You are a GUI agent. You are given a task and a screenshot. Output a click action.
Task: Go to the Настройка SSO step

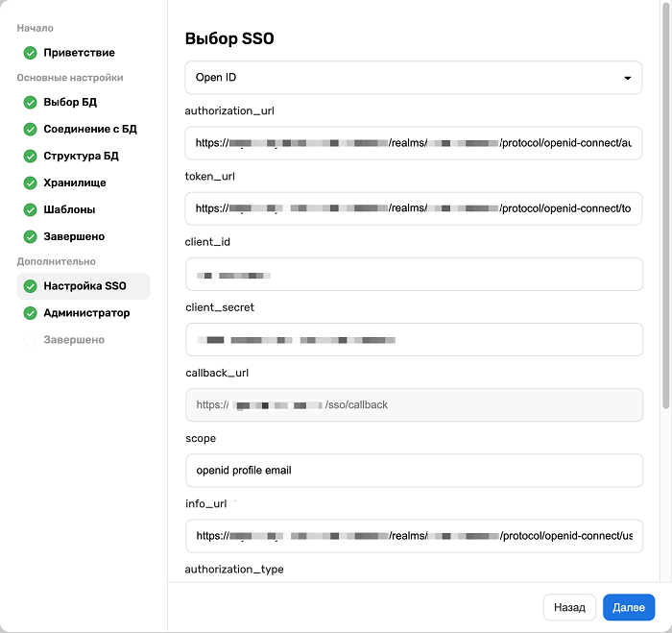(x=84, y=286)
